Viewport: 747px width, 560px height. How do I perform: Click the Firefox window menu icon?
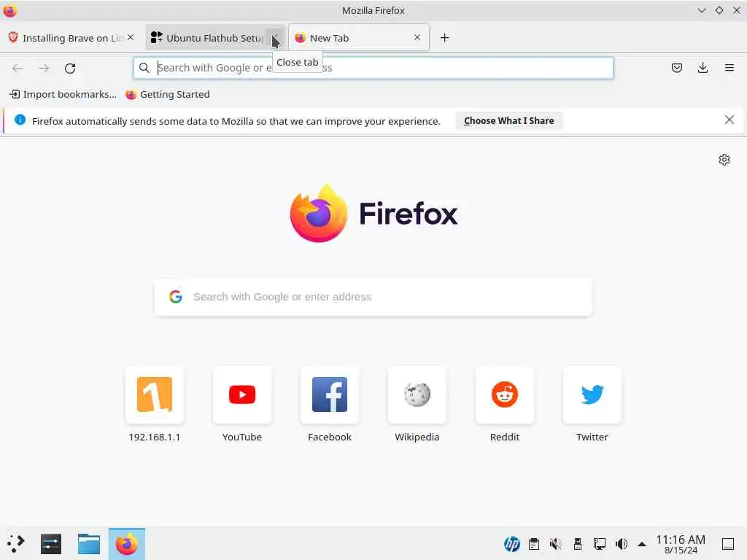(x=9, y=10)
